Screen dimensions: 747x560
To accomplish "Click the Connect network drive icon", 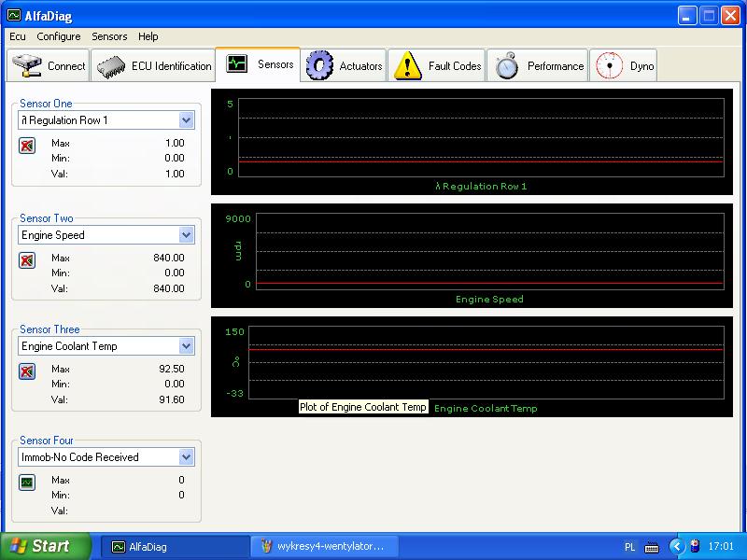I will tap(27, 65).
